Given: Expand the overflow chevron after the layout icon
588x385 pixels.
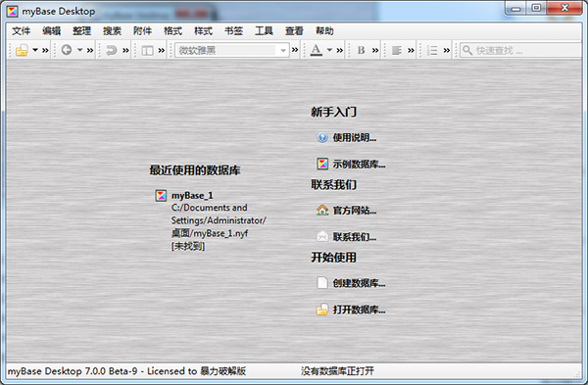Looking at the screenshot, I should (x=162, y=50).
